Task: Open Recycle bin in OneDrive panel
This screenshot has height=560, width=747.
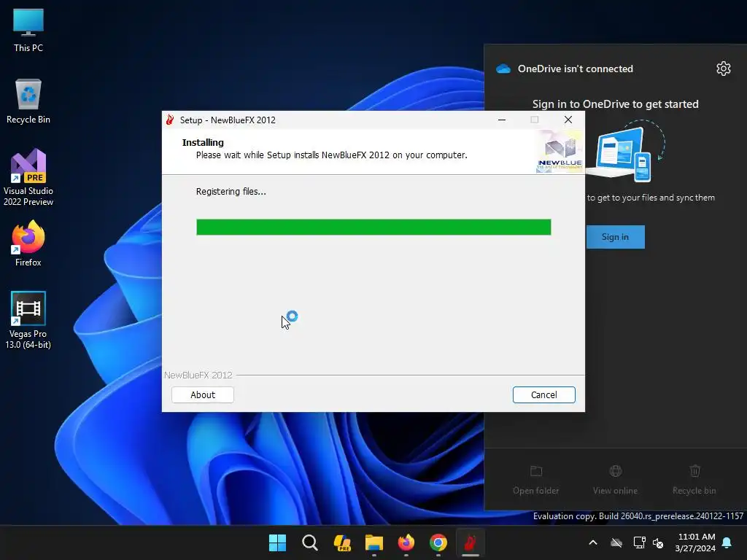Action: (x=694, y=480)
